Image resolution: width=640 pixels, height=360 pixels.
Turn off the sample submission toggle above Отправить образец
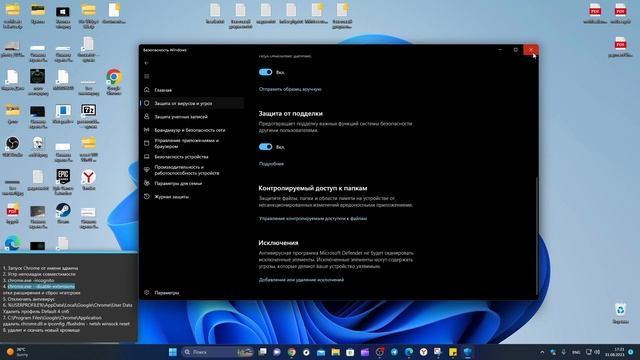click(x=265, y=72)
